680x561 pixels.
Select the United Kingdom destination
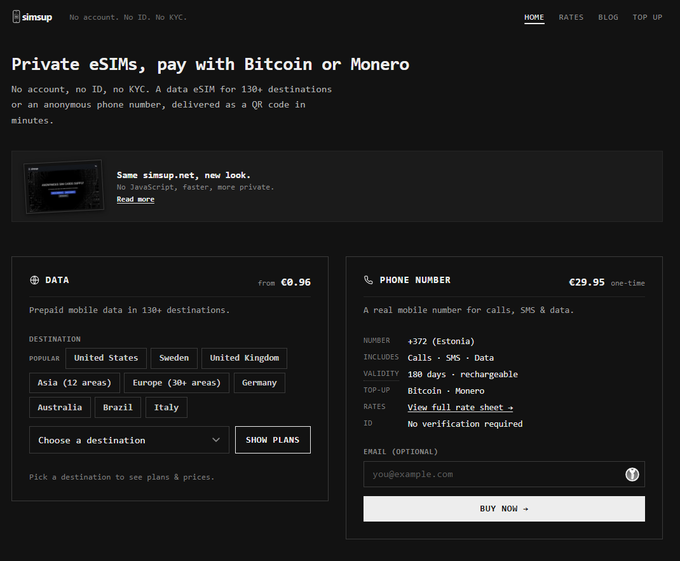click(x=244, y=358)
